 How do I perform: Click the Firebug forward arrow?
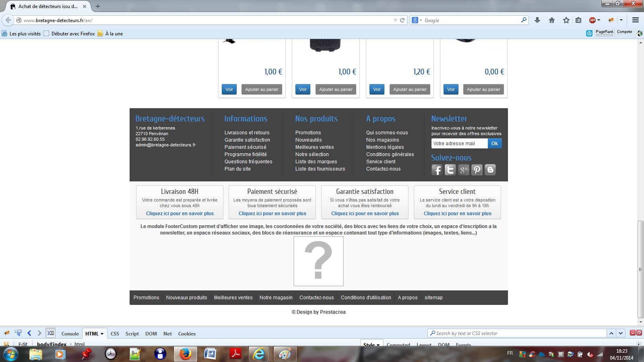[x=39, y=333]
